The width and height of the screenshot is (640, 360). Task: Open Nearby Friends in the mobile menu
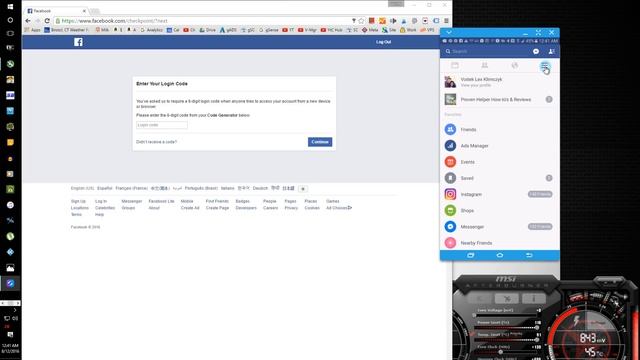tap(500, 242)
